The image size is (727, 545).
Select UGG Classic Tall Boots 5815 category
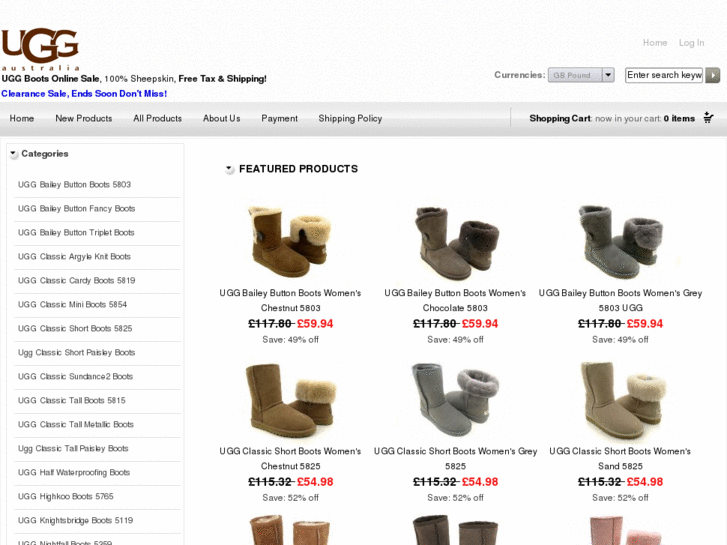[72, 400]
